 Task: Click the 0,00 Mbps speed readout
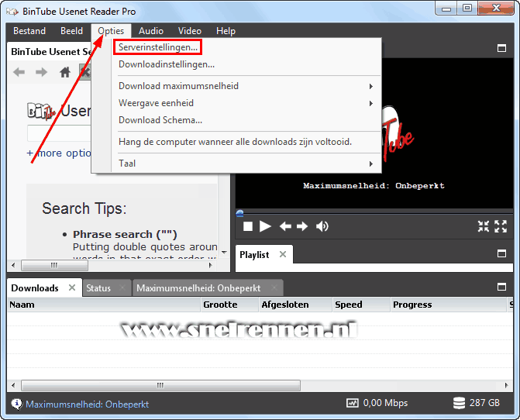tap(385, 403)
